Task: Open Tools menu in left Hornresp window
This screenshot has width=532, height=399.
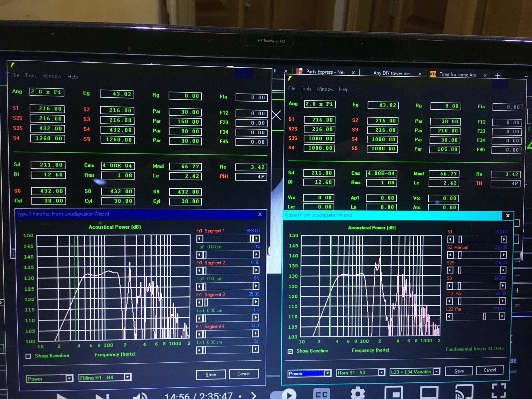Action: pos(31,76)
